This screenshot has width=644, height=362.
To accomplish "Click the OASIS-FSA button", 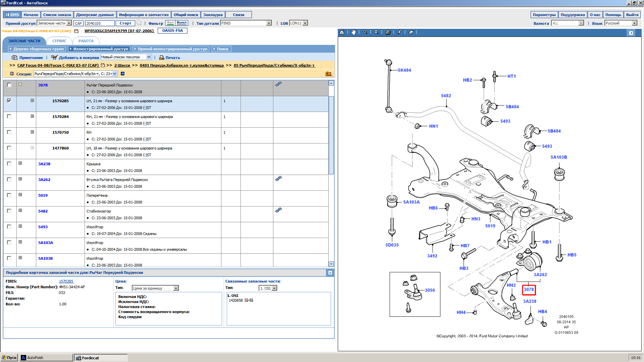I will (x=172, y=31).
